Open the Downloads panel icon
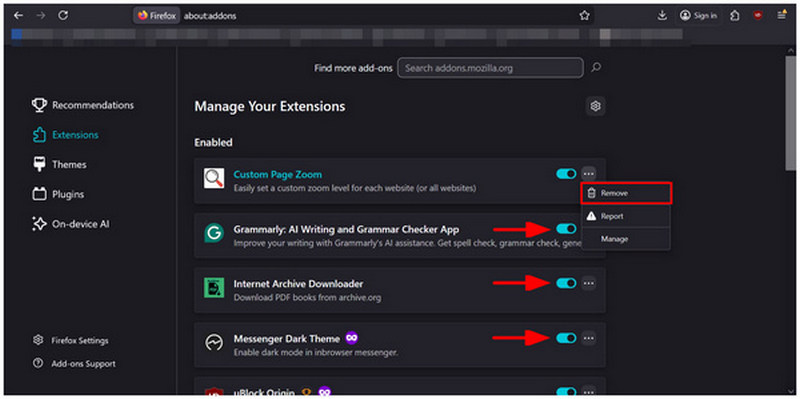Screen dimensions: 800x399 click(x=662, y=16)
